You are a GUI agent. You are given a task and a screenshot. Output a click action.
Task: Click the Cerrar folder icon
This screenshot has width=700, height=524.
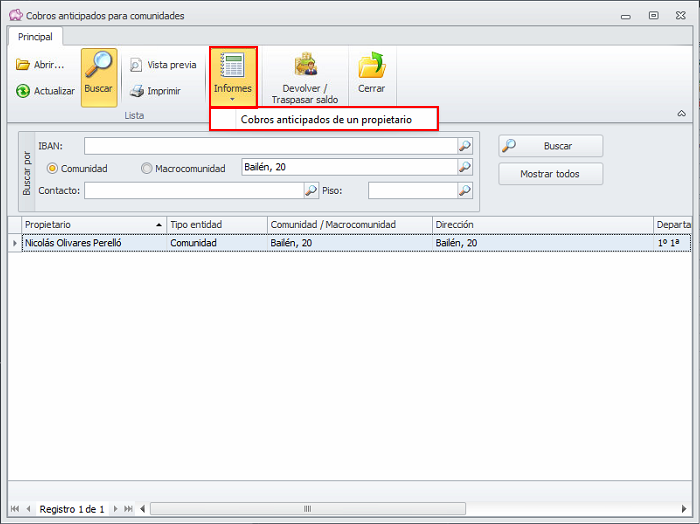[371, 65]
